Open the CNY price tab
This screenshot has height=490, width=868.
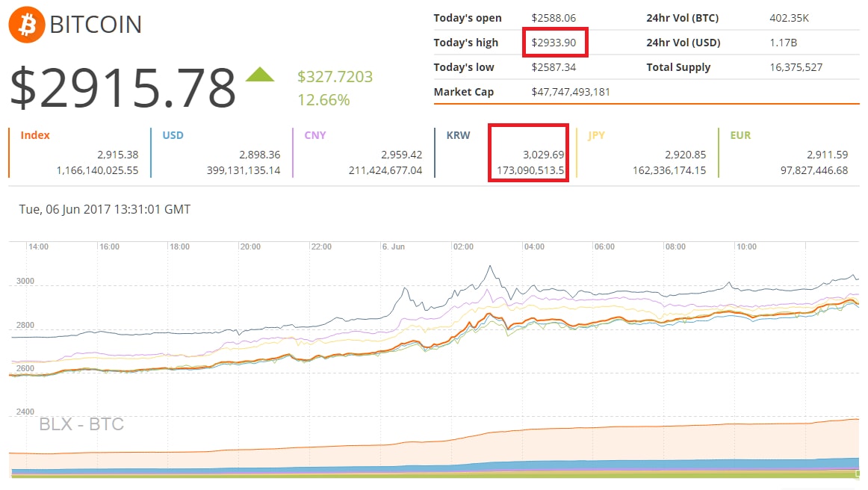pos(314,135)
